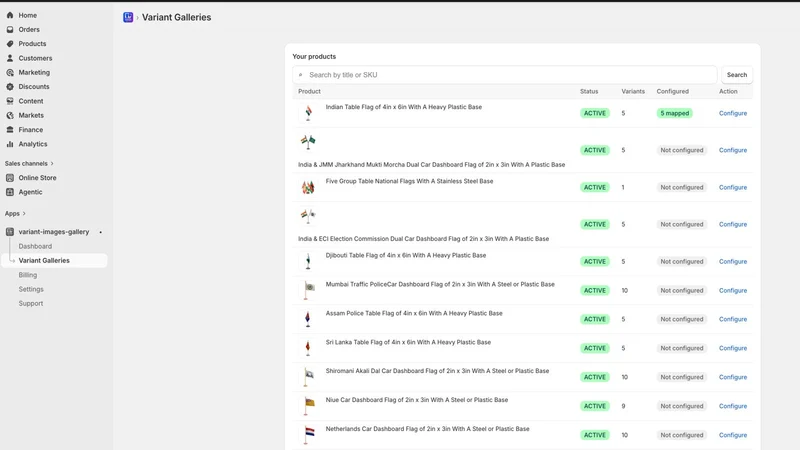Open the Netherlands Car Dashboard Flag thumbnail
800x450 pixels.
click(308, 435)
